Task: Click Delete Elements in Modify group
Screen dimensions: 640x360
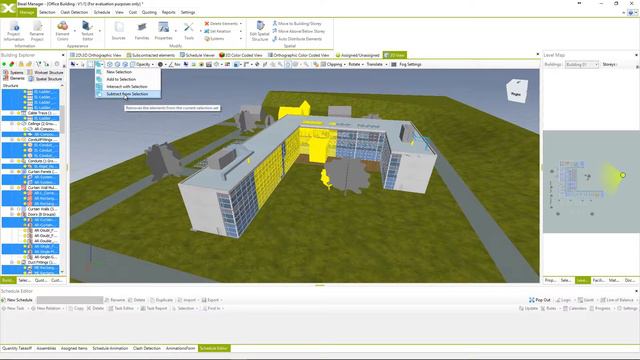Action: (221, 24)
